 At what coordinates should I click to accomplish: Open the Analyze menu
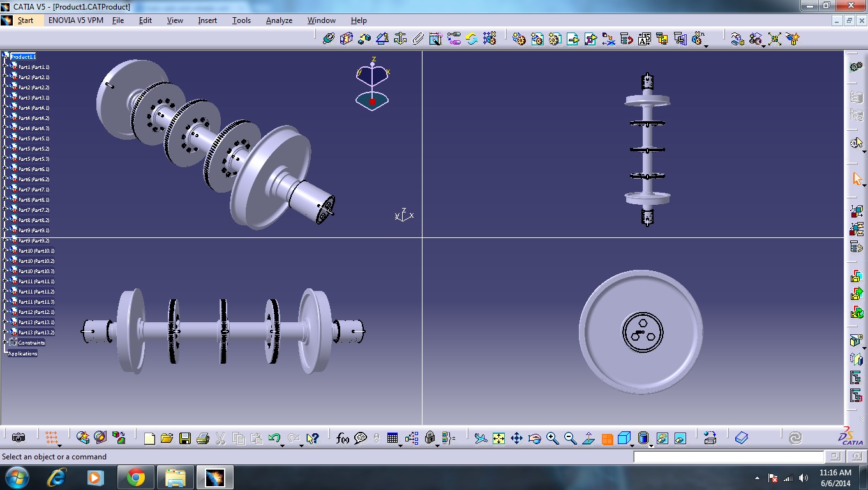click(x=279, y=20)
